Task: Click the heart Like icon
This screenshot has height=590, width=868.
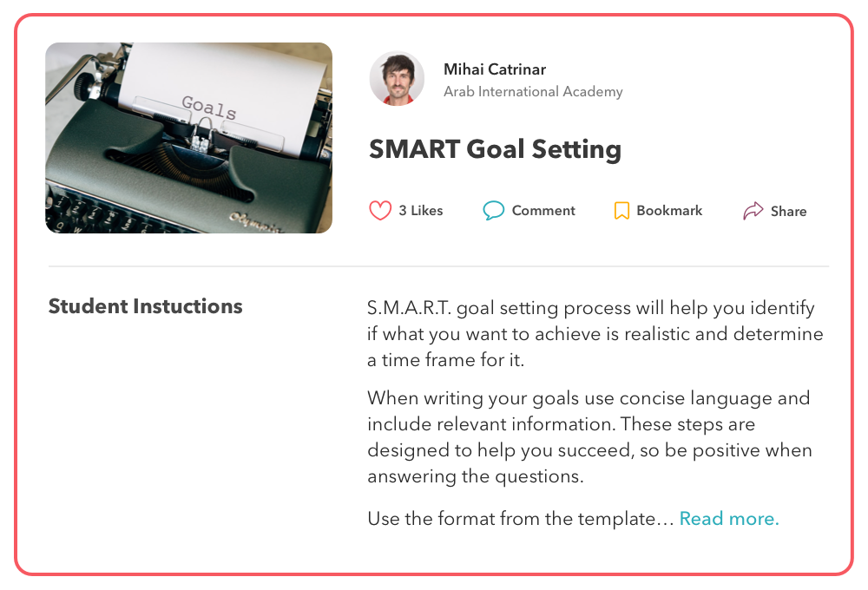Action: click(380, 210)
